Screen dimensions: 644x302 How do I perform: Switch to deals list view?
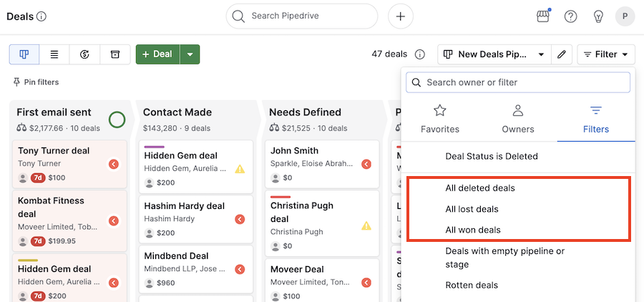pyautogui.click(x=54, y=54)
